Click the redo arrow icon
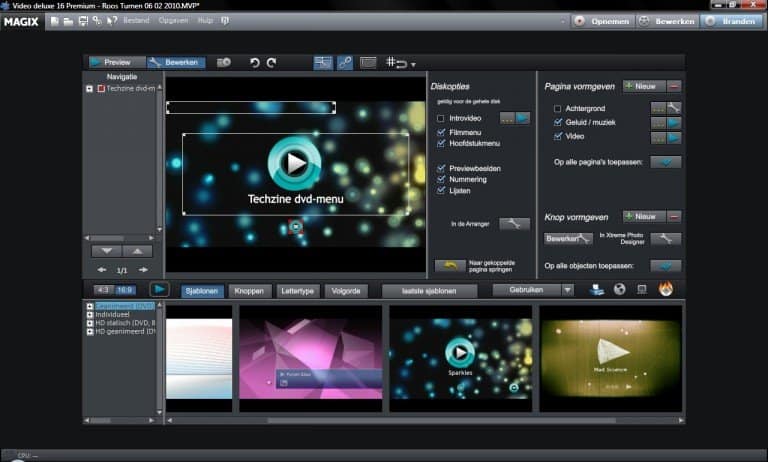 [x=271, y=63]
